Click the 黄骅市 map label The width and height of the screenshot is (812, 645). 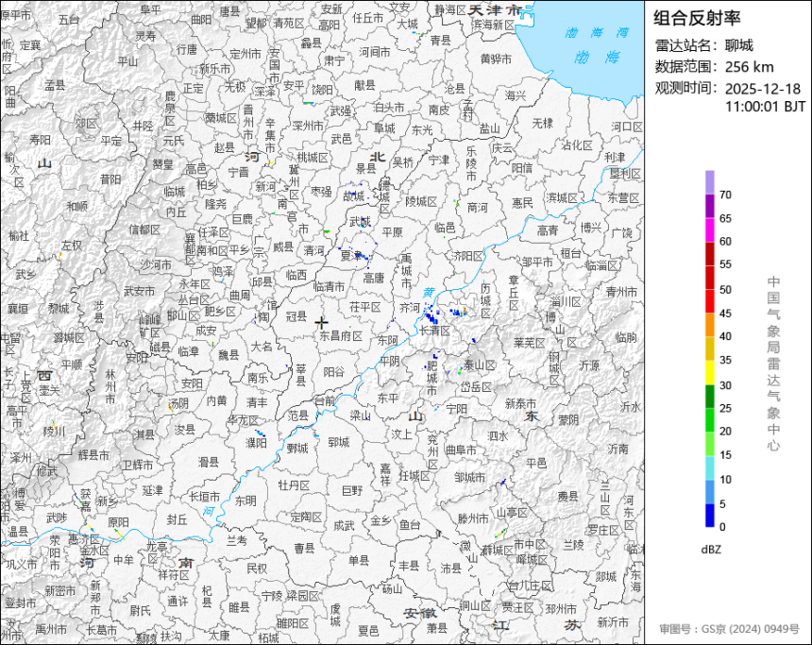496,59
